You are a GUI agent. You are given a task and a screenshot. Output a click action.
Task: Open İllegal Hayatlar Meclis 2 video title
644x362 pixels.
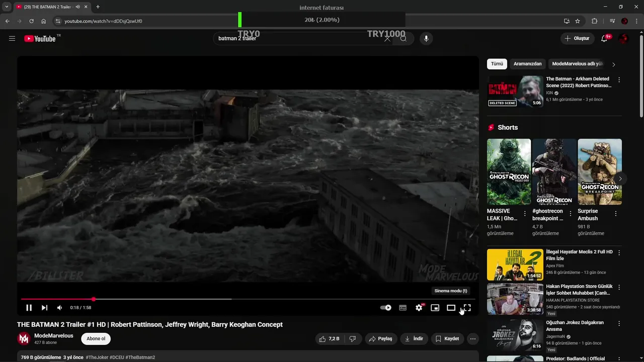(579, 255)
